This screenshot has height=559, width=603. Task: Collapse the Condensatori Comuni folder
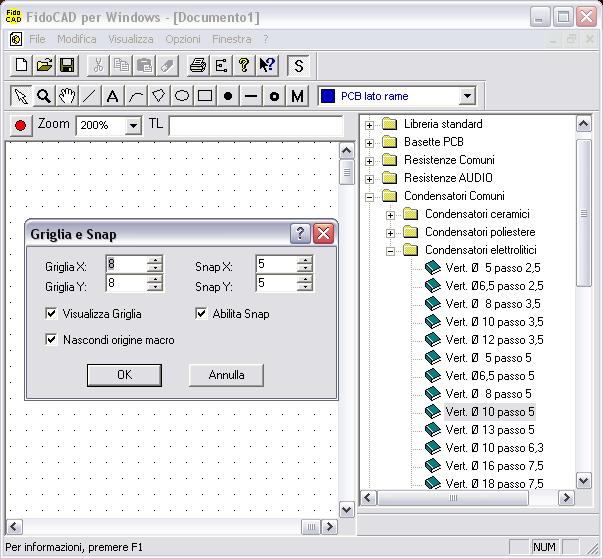369,197
